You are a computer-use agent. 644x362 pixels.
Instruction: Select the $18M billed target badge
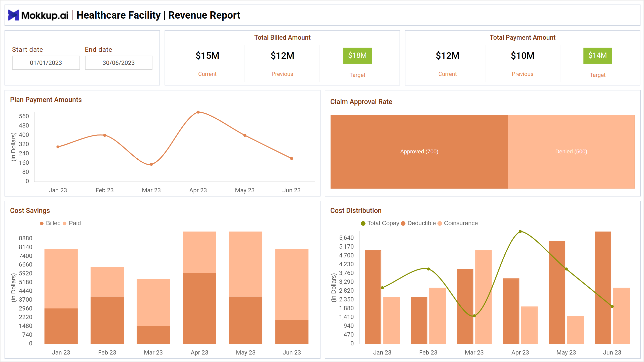[357, 56]
